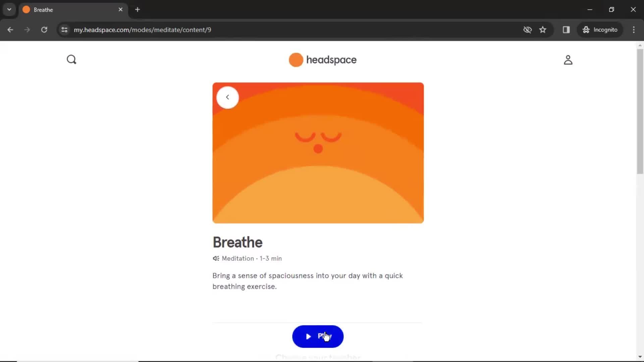The height and width of the screenshot is (362, 644).
Task: Access the user profile icon
Action: (568, 60)
